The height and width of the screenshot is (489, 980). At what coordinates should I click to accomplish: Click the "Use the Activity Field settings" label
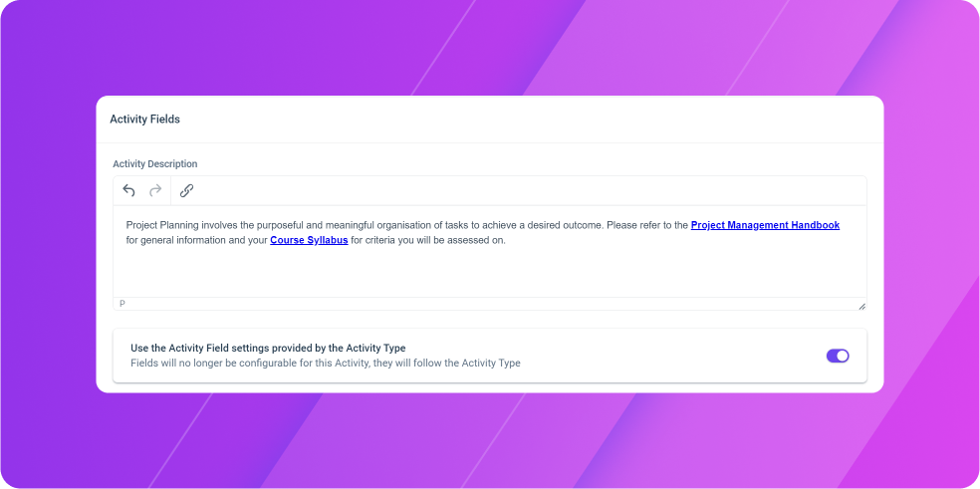268,349
